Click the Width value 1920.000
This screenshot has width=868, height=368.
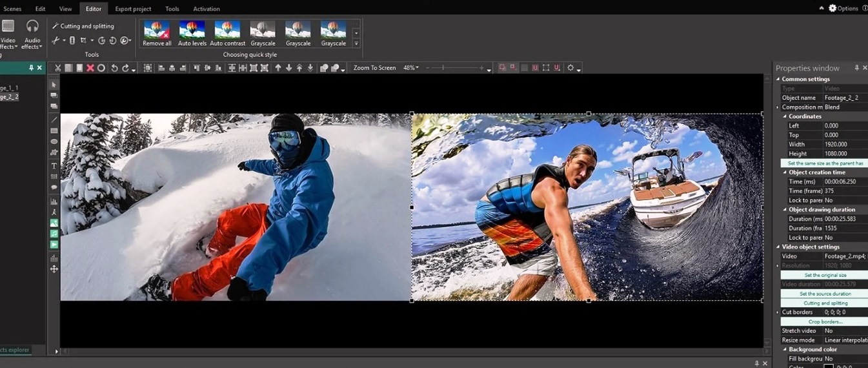845,145
